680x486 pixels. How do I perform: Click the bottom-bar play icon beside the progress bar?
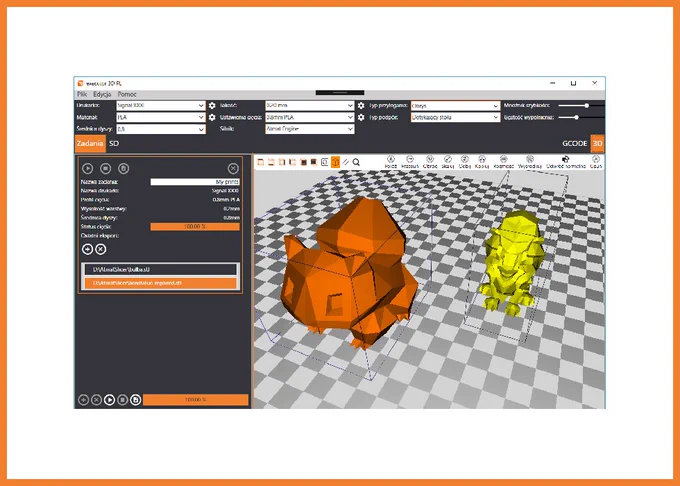(109, 400)
